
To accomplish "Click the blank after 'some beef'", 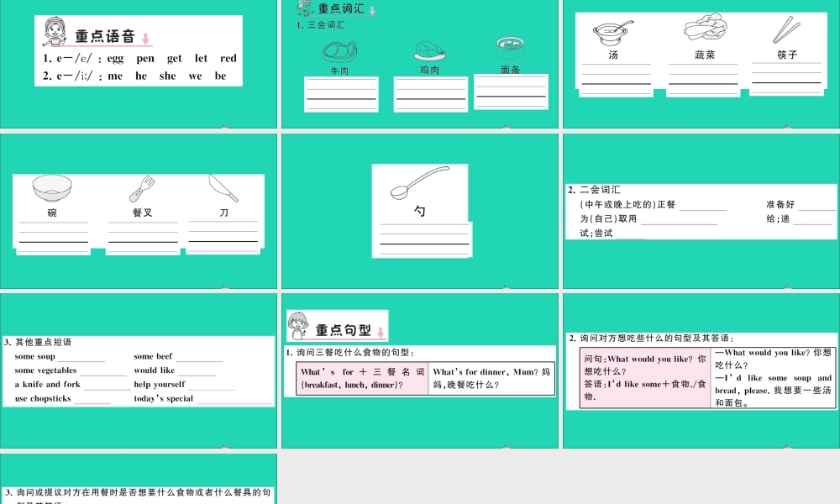I will [x=199, y=359].
